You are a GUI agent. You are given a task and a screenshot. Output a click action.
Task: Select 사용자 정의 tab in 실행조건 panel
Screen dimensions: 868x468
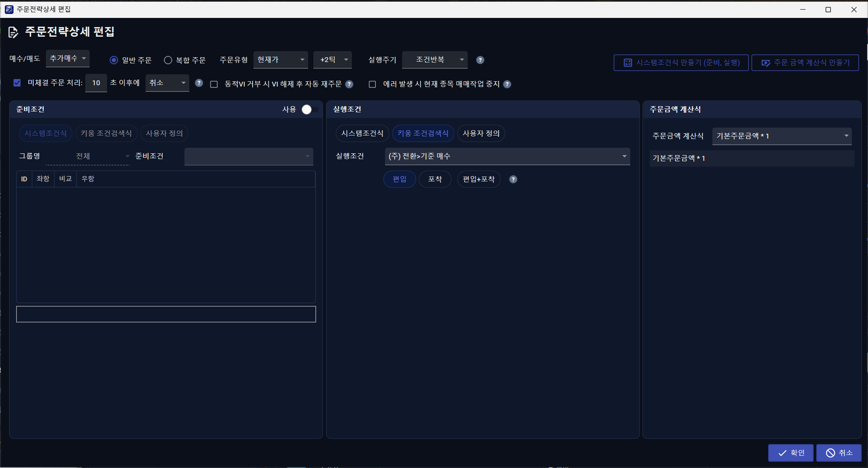click(x=481, y=133)
